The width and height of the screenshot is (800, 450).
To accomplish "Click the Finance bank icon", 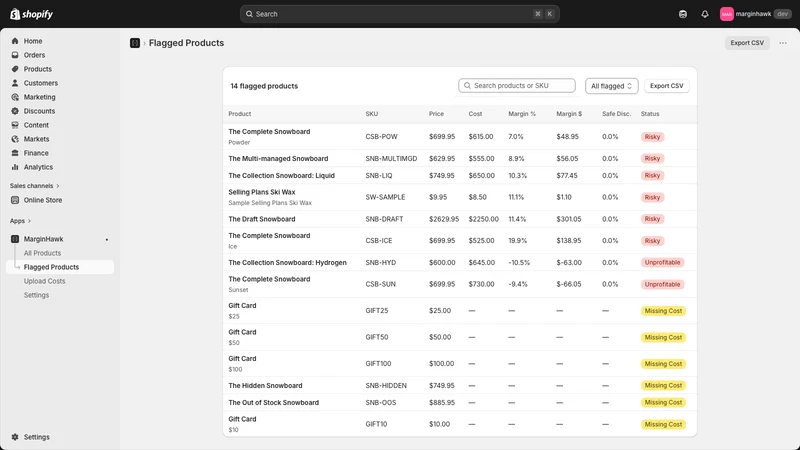I will click(15, 153).
